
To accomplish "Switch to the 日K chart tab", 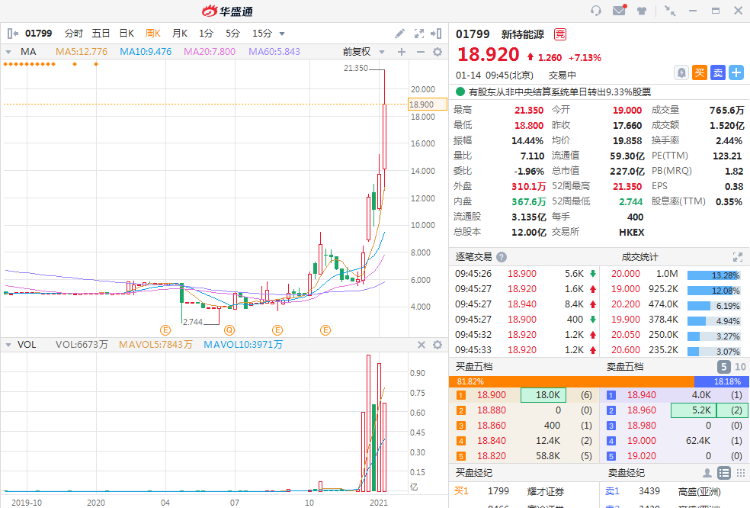I will click(x=126, y=33).
